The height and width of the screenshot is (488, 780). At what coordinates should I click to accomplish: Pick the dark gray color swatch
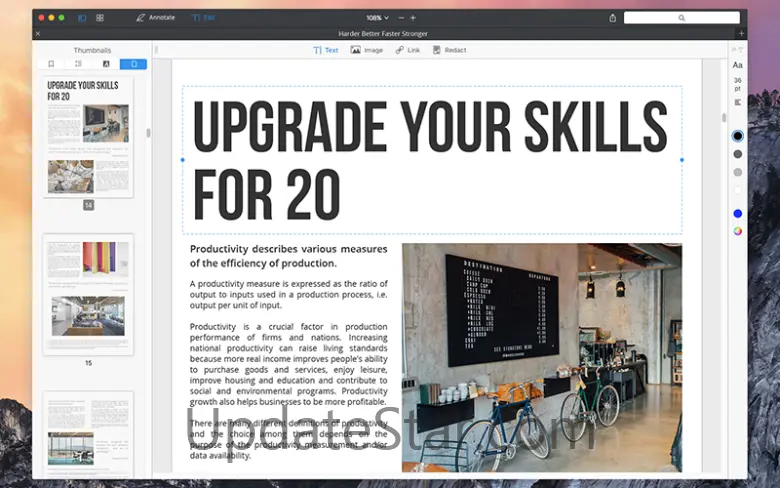tap(737, 154)
